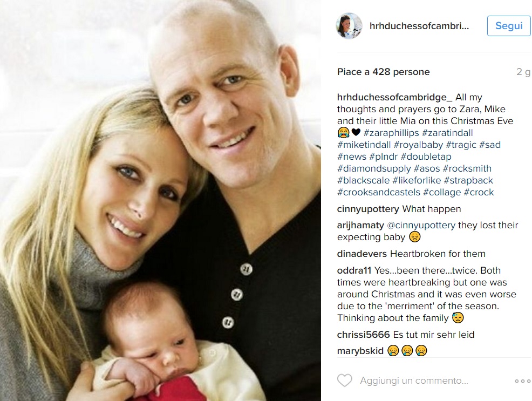
Task: Click the heart like icon
Action: 344,380
